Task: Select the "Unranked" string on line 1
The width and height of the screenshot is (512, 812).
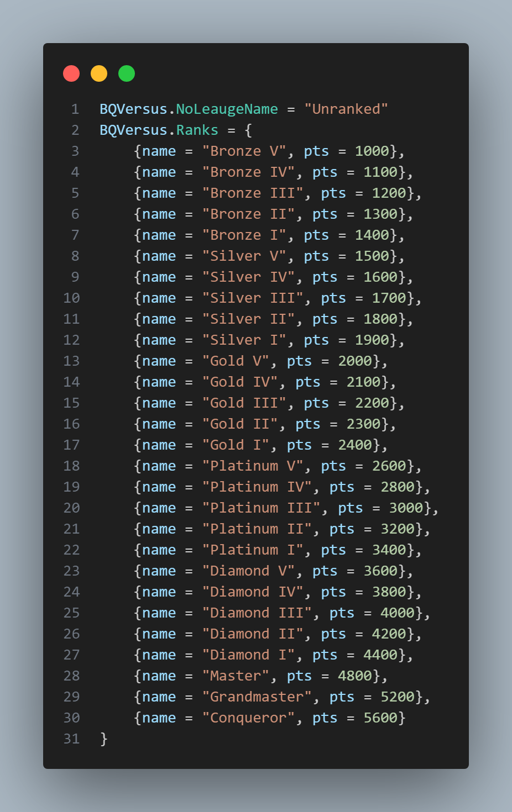Action: click(x=346, y=109)
